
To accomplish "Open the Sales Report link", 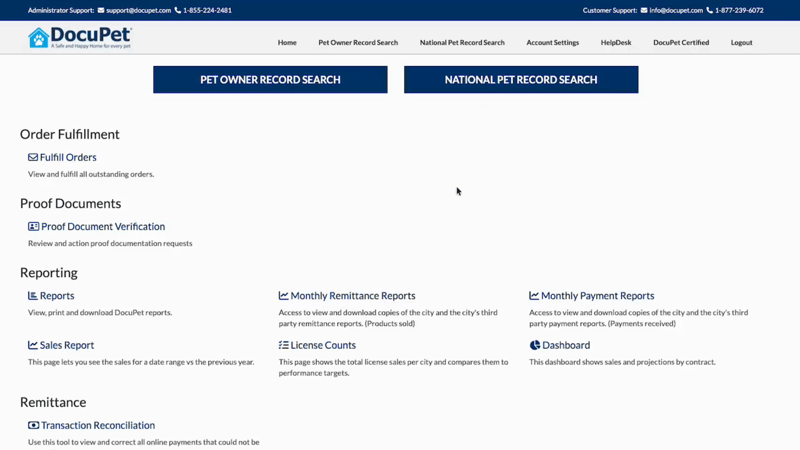I will 67,345.
